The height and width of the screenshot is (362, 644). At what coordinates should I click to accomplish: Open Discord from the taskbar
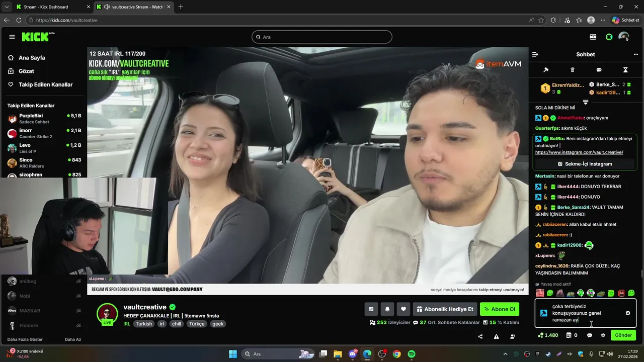[x=353, y=354]
